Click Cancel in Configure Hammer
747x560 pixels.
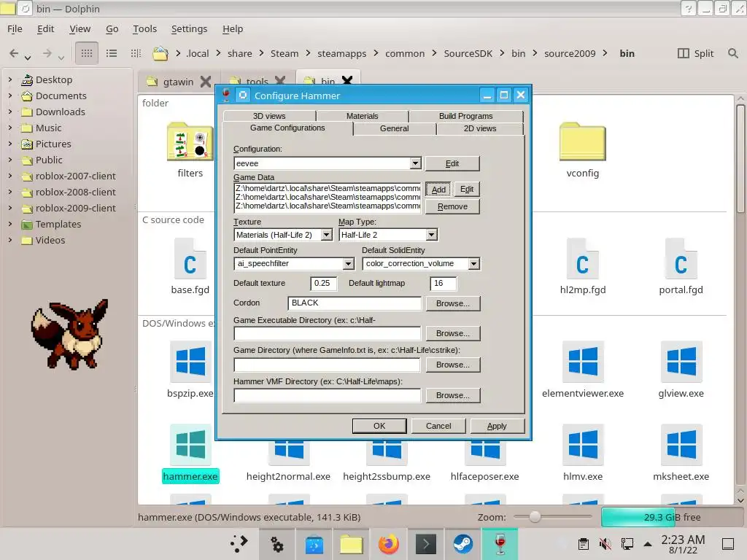pos(438,426)
